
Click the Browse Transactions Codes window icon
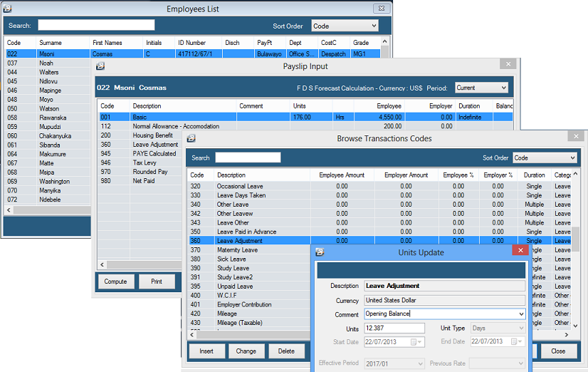click(191, 138)
